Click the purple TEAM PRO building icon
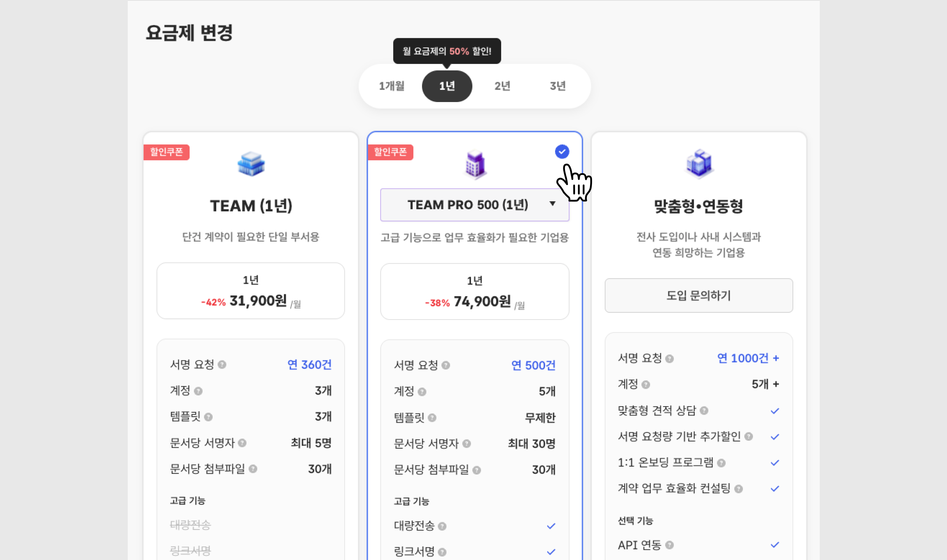This screenshot has width=947, height=560. (x=475, y=164)
